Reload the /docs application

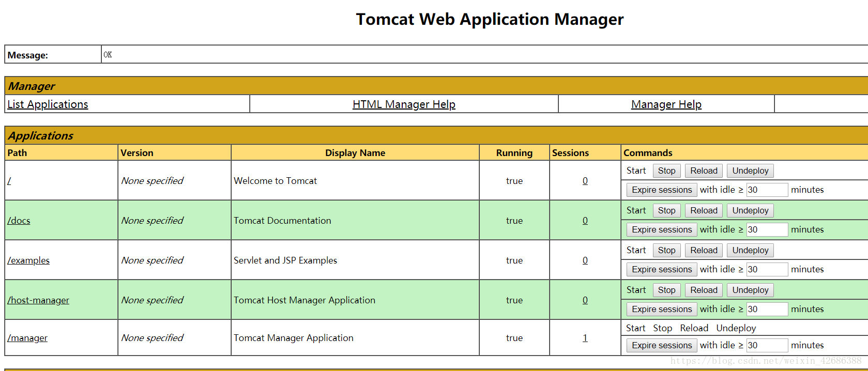tap(704, 211)
